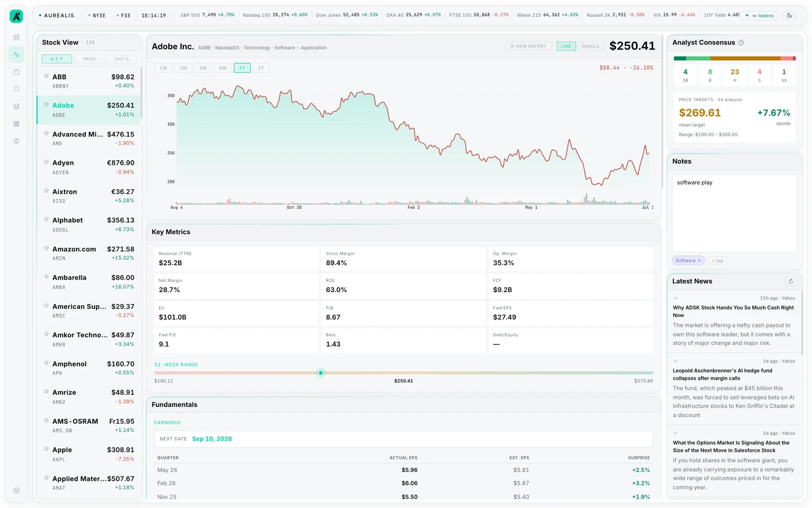
Task: Toggle dark mode moon icon
Action: (789, 16)
